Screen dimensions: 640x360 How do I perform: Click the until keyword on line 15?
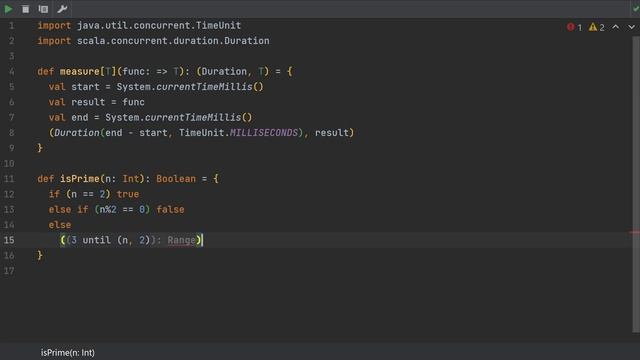tap(96, 240)
